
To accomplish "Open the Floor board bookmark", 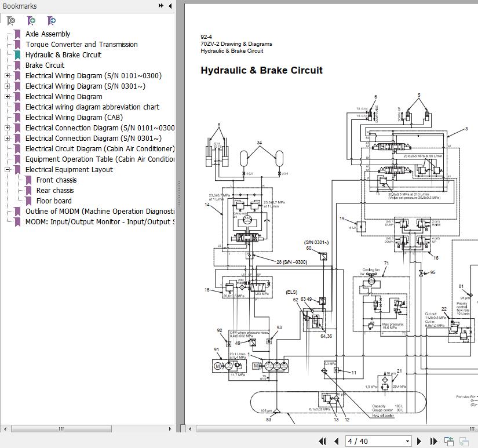I will pyautogui.click(x=54, y=201).
